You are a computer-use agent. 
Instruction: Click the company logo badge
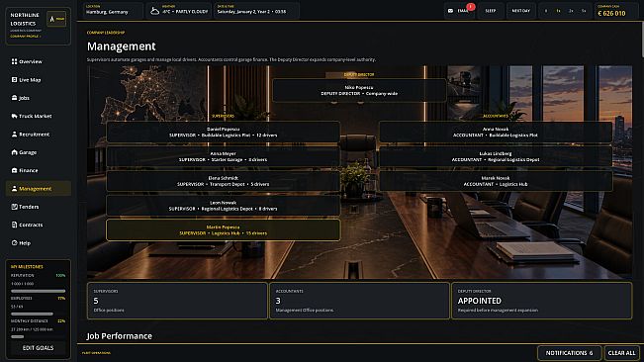[56, 19]
